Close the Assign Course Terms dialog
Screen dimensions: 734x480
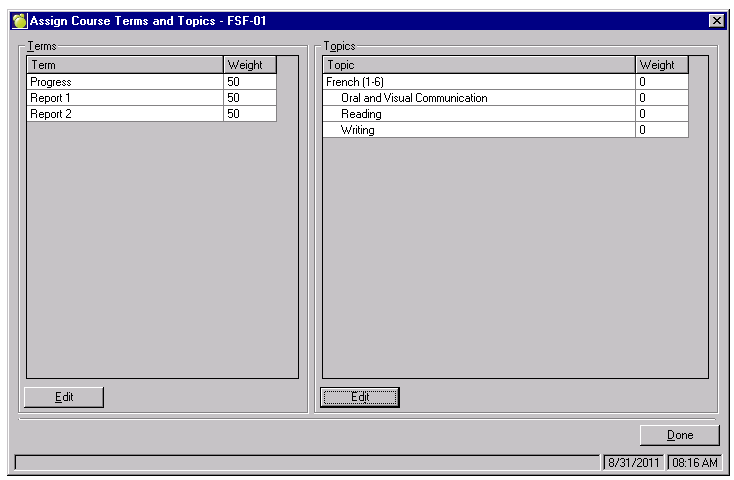pos(715,20)
